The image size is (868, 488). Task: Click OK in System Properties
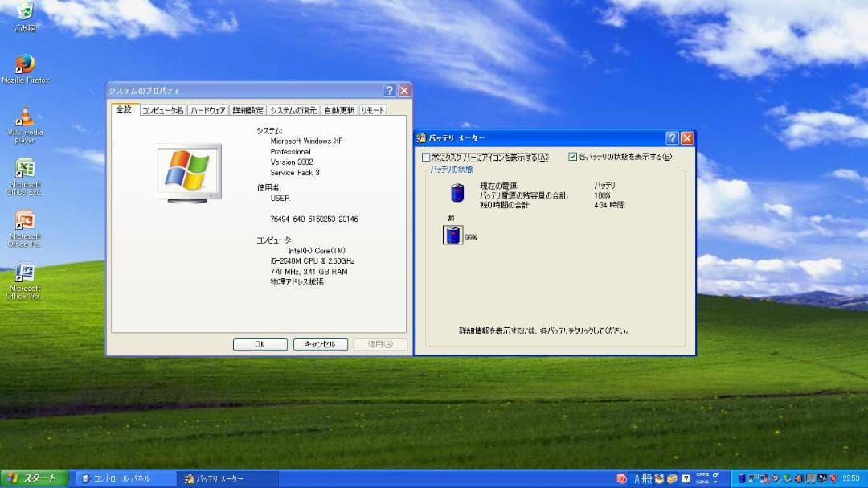(x=259, y=343)
